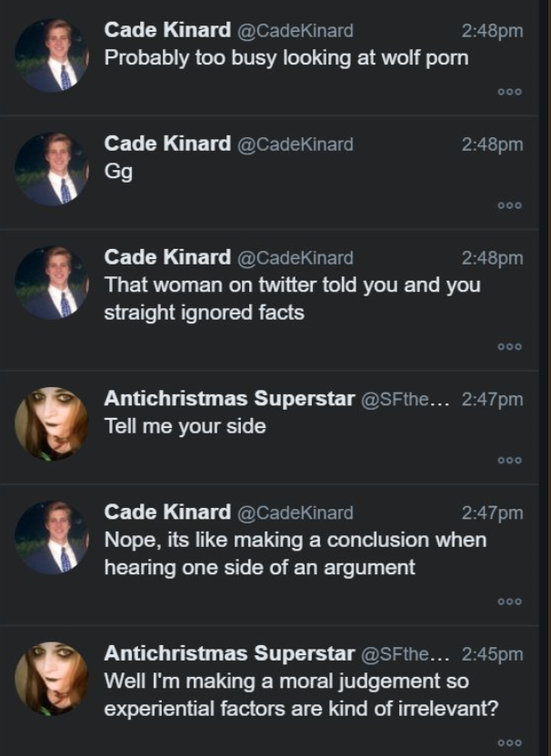Click the avatar on 'Probably too busy' tweet
551x756 pixels.
pos(52,55)
